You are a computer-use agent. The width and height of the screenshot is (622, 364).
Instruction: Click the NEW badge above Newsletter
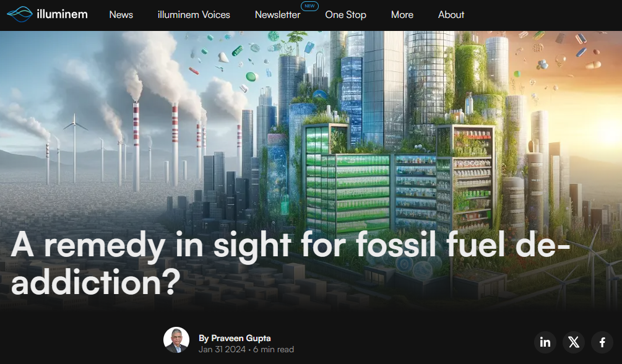309,6
